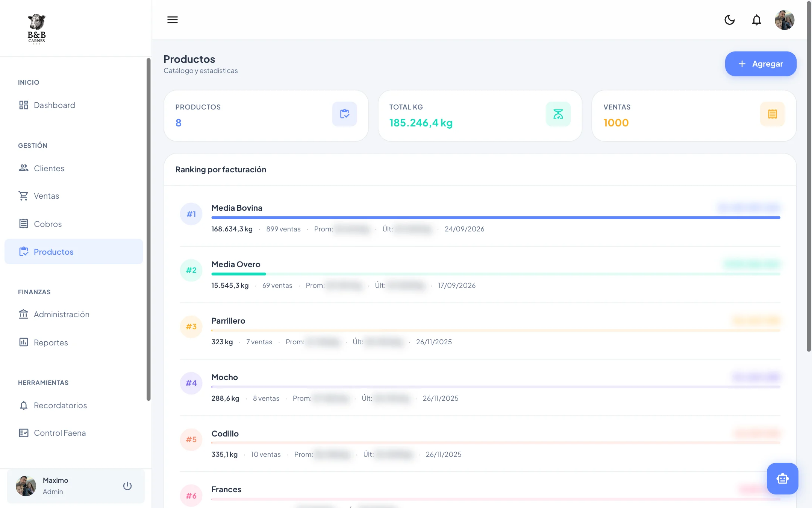The width and height of the screenshot is (812, 508).
Task: Click the 185.246,4 kg total value
Action: (x=421, y=123)
